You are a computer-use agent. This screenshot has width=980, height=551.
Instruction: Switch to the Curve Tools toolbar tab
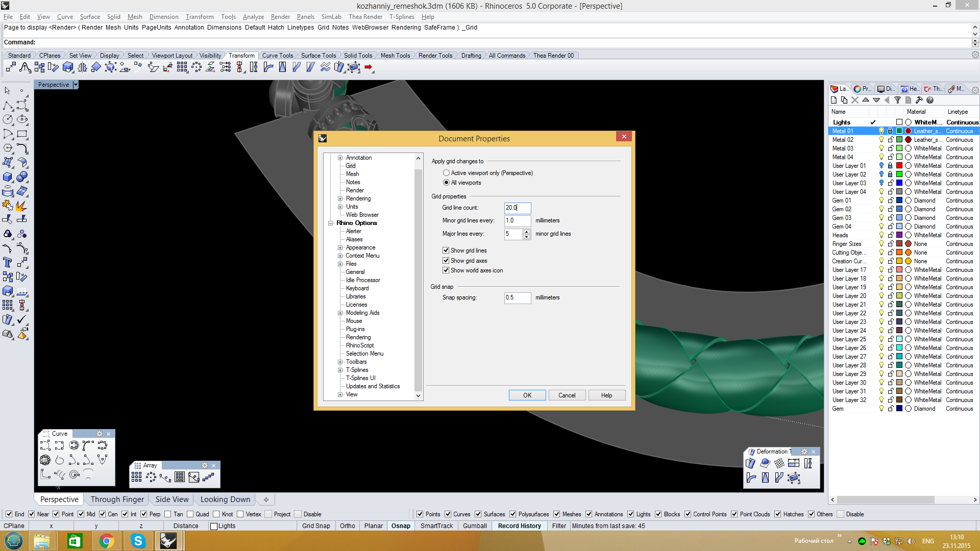[277, 56]
